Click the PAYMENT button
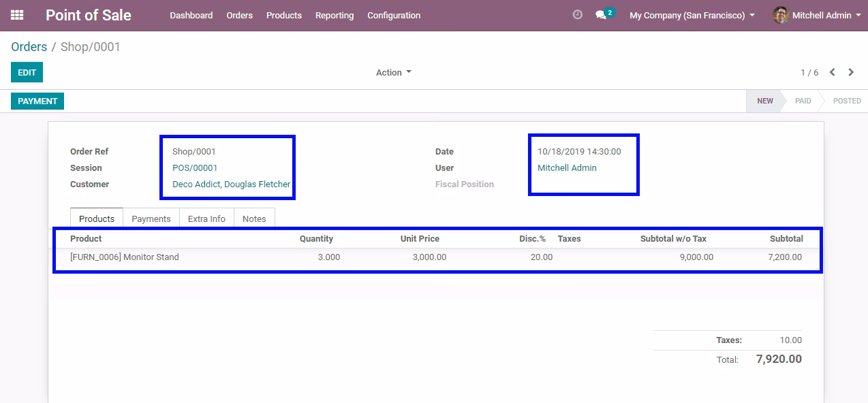The image size is (868, 403). 37,101
